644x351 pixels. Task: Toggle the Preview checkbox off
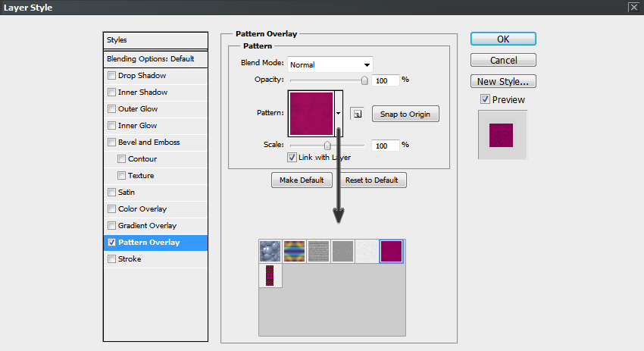(x=485, y=100)
